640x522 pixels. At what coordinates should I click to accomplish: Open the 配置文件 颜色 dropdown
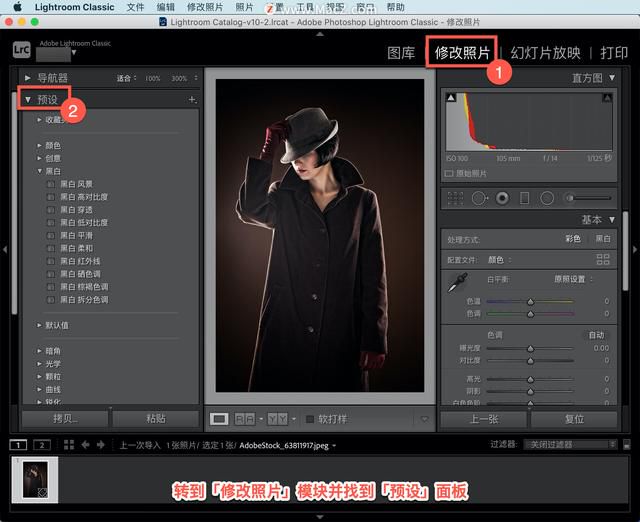[500, 260]
